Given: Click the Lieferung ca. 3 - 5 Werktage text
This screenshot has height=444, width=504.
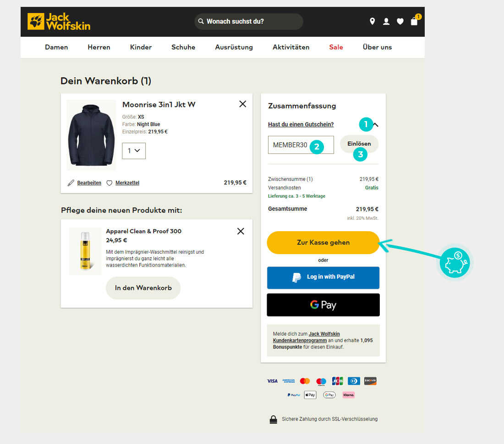Looking at the screenshot, I should (297, 196).
